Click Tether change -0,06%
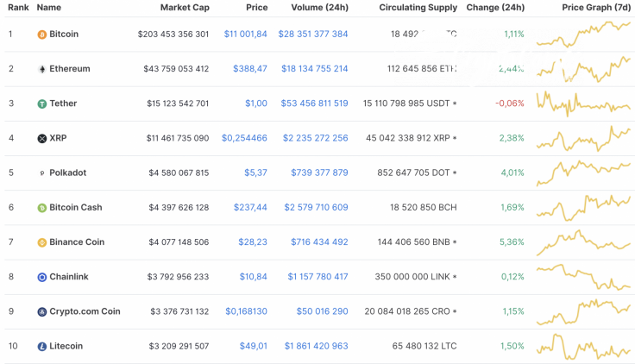Image resolution: width=635 pixels, height=364 pixels. [x=510, y=104]
